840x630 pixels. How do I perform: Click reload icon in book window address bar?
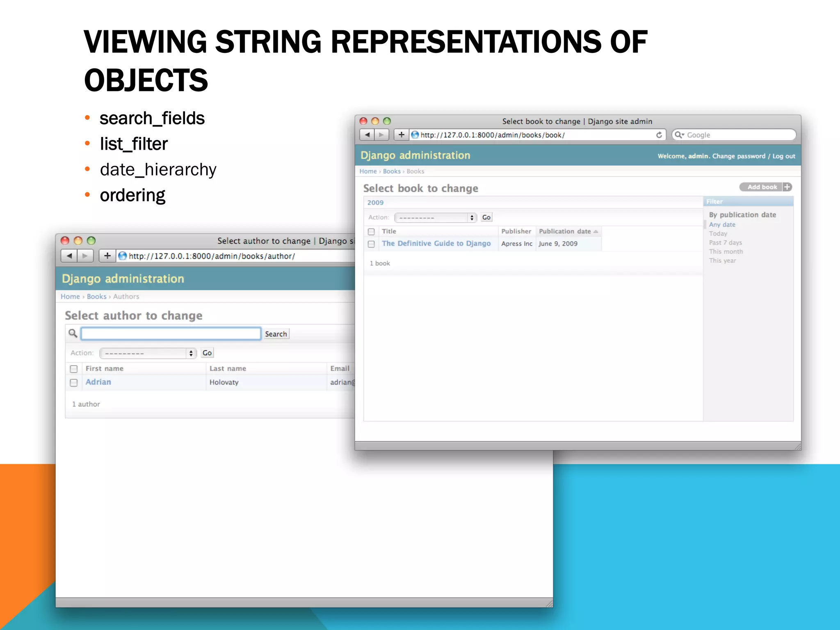tap(659, 135)
